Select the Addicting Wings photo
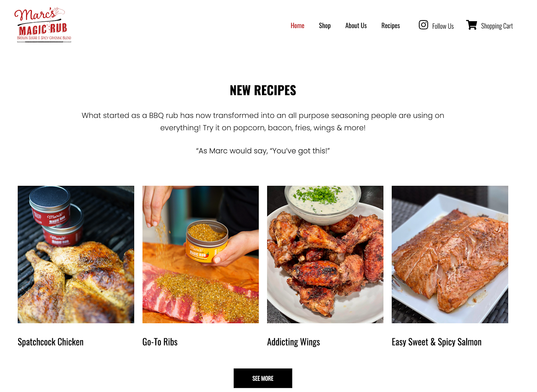 click(325, 254)
